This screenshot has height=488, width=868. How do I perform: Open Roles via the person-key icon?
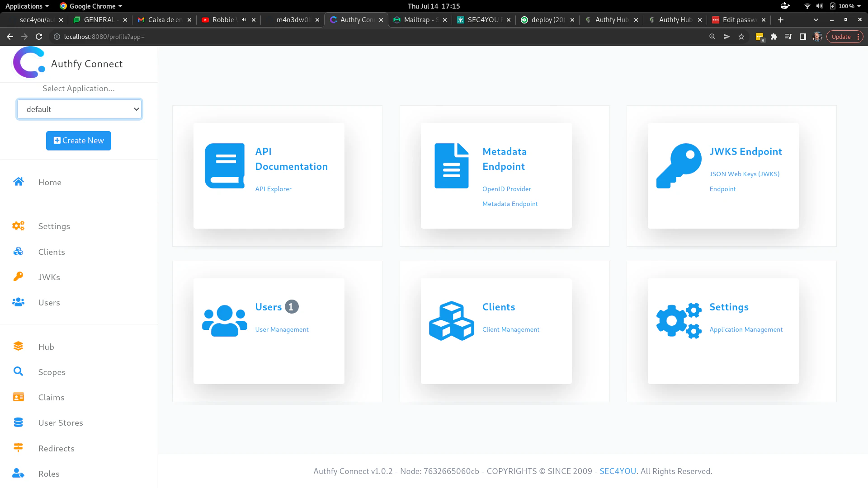[18, 473]
